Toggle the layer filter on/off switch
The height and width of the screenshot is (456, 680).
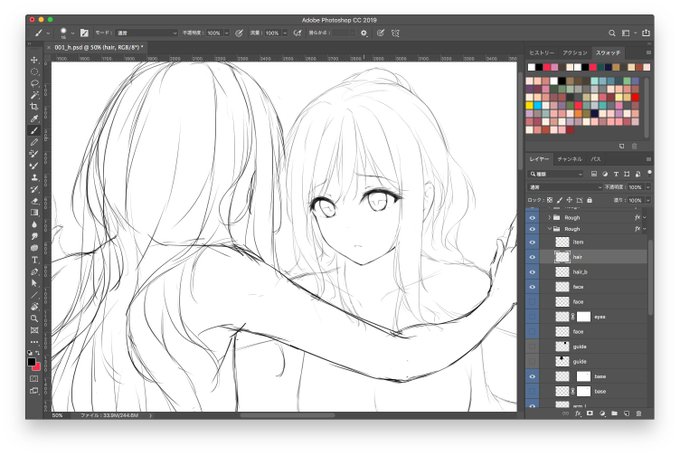click(x=649, y=173)
